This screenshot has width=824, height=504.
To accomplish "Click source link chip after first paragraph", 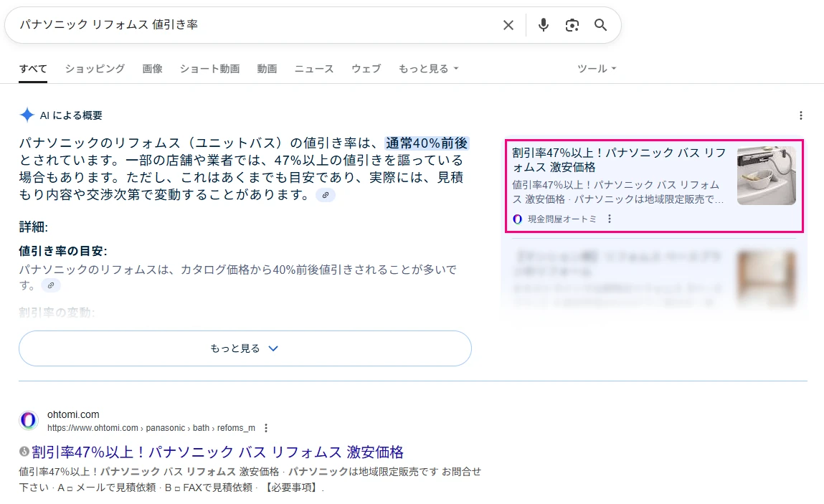I will pos(326,196).
